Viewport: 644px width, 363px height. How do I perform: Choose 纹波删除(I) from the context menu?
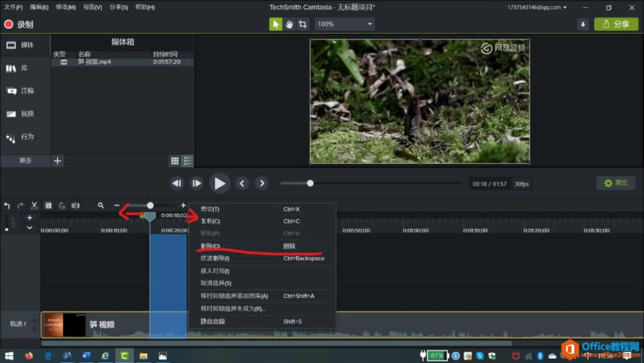262,258
